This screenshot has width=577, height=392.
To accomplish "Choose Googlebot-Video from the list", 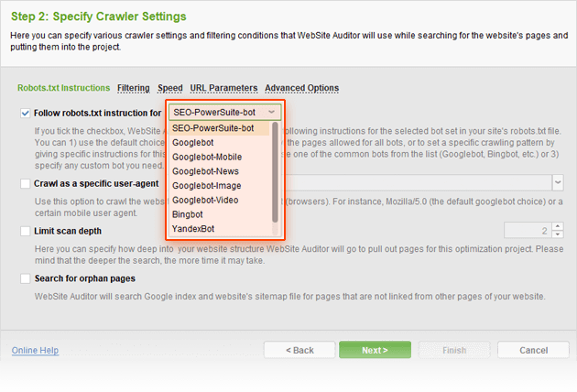I will pyautogui.click(x=204, y=200).
